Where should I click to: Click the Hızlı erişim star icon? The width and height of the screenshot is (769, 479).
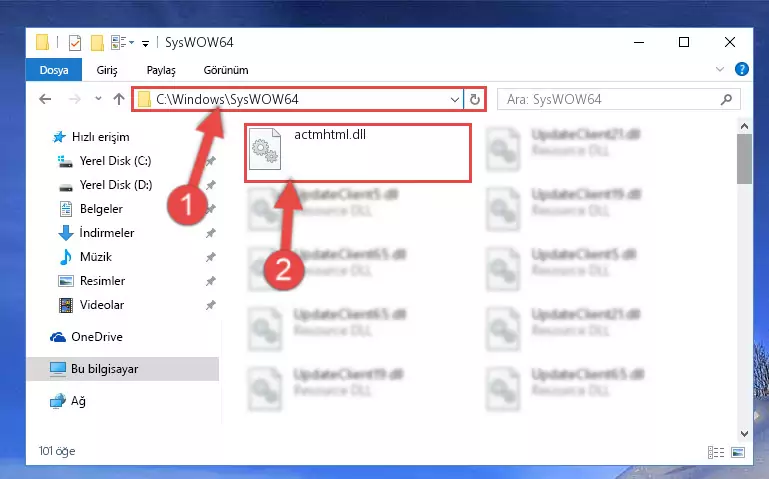59,137
